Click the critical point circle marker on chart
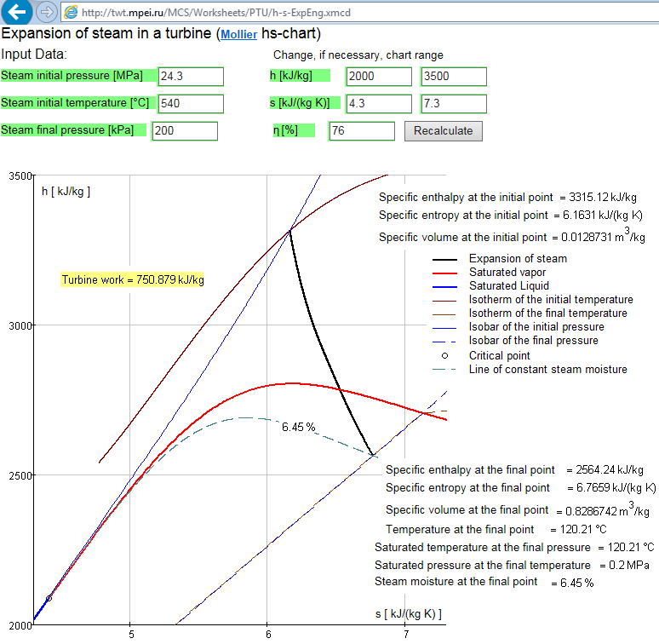 coord(49,598)
